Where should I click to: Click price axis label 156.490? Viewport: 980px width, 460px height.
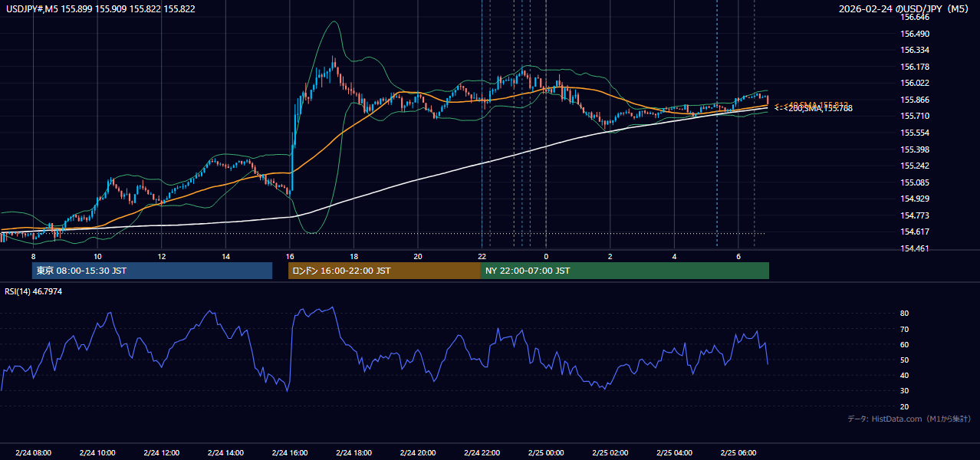pyautogui.click(x=916, y=34)
